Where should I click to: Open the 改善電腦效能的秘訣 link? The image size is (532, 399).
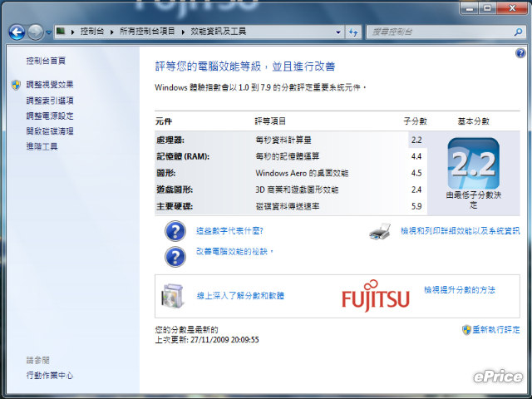234,252
